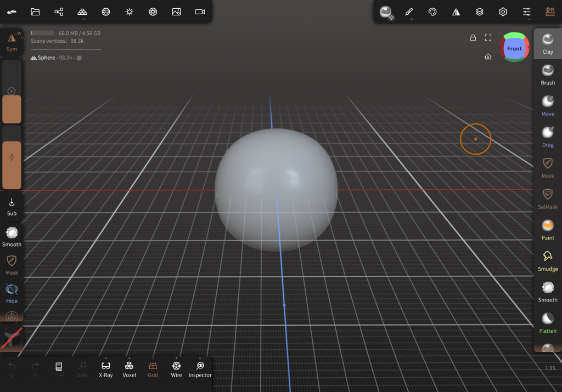
Task: Open the Topology menu with triangle mesh icon
Action: point(82,12)
